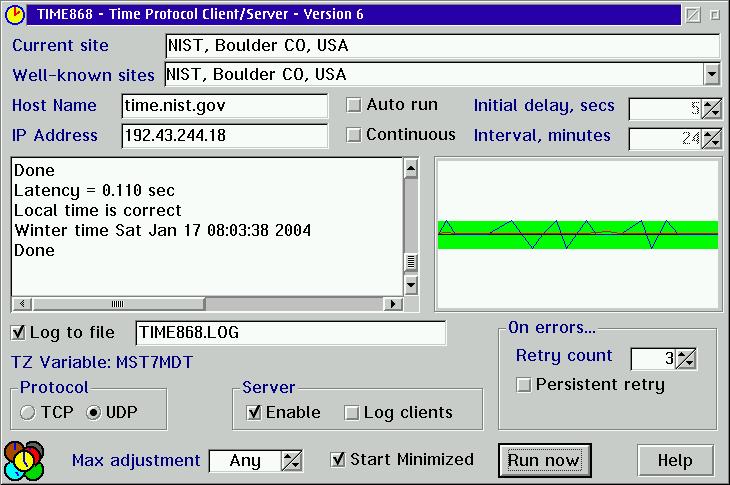Click the log scroll down arrow
The height and width of the screenshot is (485, 730).
pos(411,284)
